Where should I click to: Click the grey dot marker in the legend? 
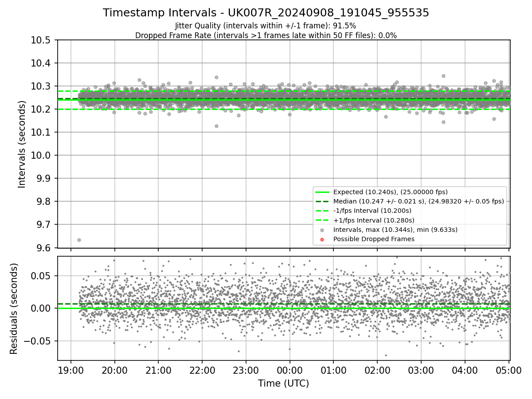322,230
